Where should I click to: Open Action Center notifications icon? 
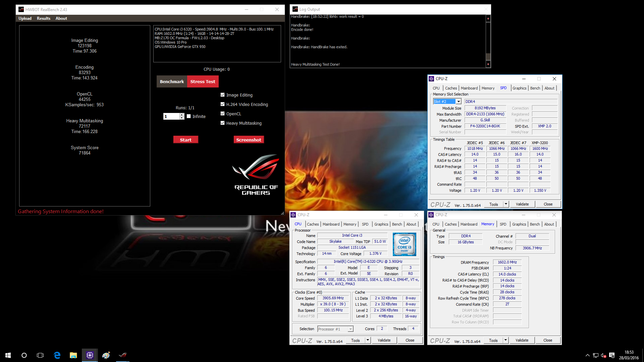click(x=612, y=355)
